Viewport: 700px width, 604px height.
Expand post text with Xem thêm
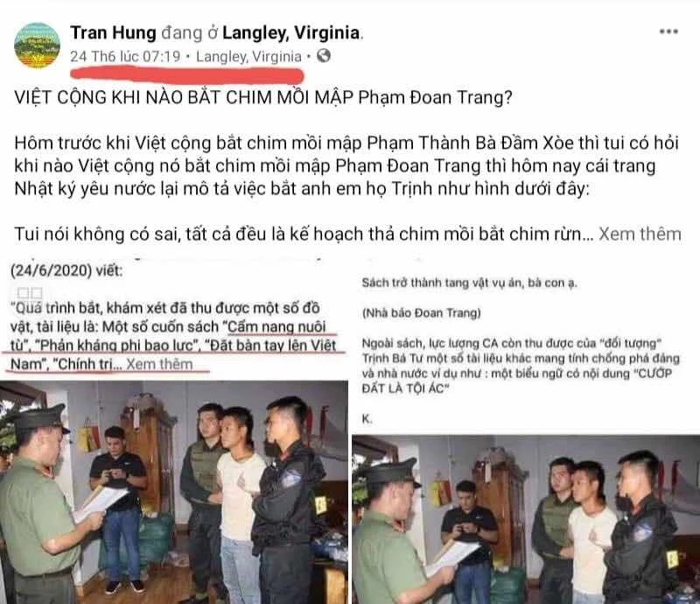(640, 234)
